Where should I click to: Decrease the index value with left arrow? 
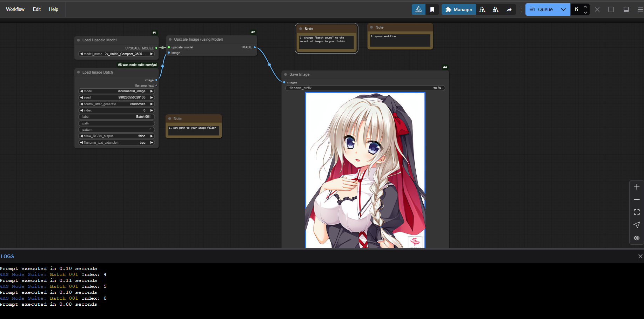tap(81, 110)
